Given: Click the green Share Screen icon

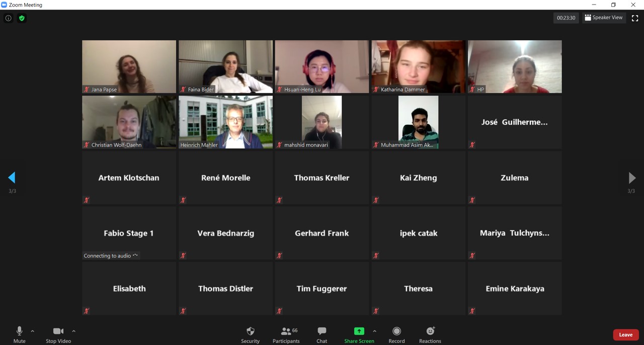Looking at the screenshot, I should (359, 331).
